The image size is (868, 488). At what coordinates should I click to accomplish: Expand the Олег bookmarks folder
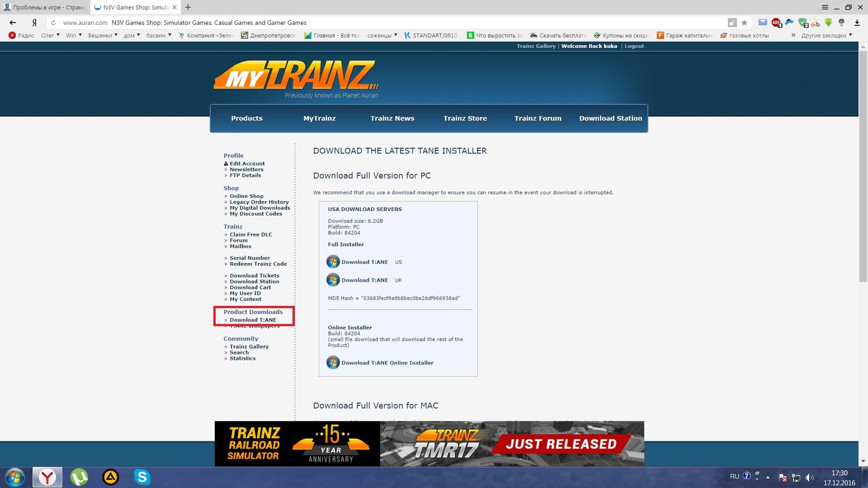tap(50, 35)
